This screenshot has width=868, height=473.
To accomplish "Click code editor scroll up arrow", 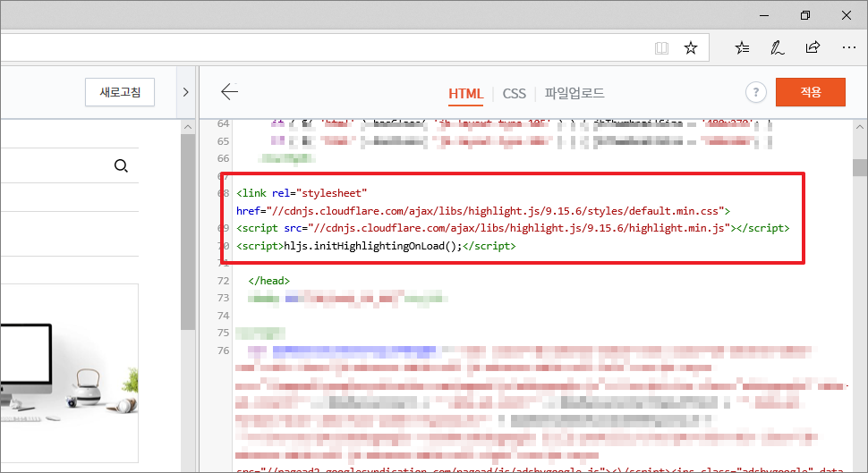I will pyautogui.click(x=860, y=127).
